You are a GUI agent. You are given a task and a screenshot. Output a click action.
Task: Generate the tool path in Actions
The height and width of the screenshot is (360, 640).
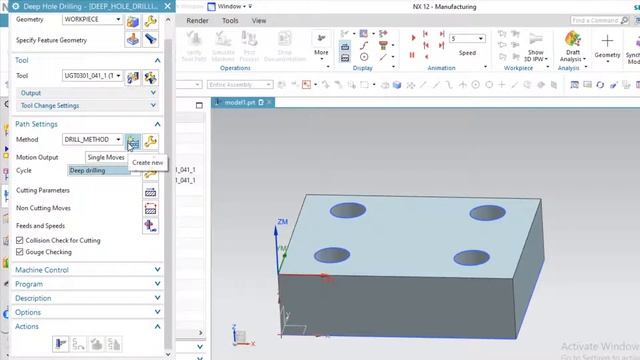tap(60, 344)
